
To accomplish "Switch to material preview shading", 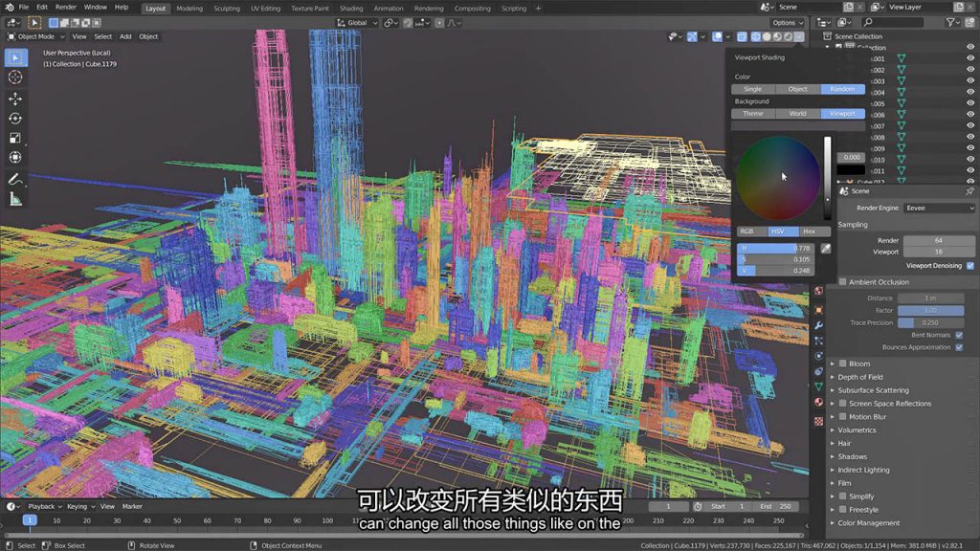I will pos(777,37).
